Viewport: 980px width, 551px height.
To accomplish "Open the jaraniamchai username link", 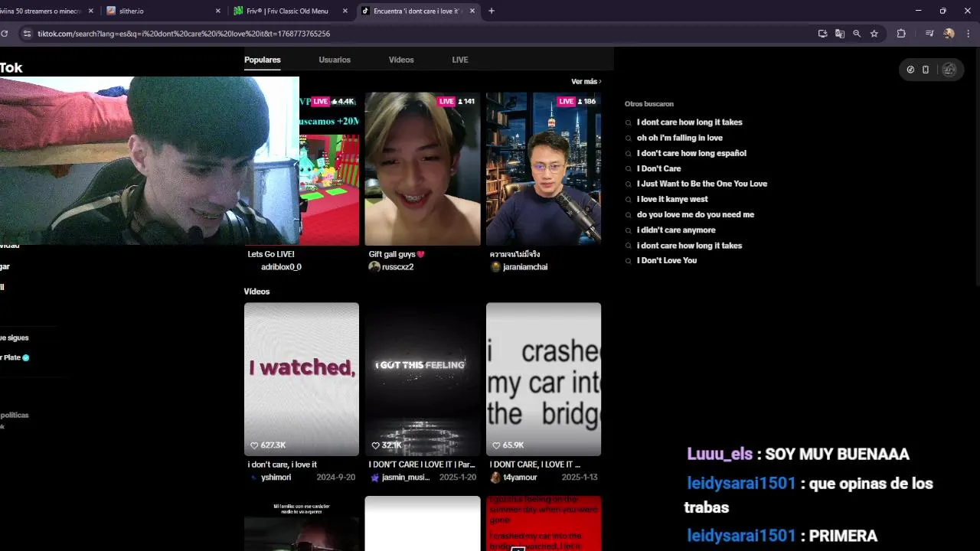I will (525, 267).
